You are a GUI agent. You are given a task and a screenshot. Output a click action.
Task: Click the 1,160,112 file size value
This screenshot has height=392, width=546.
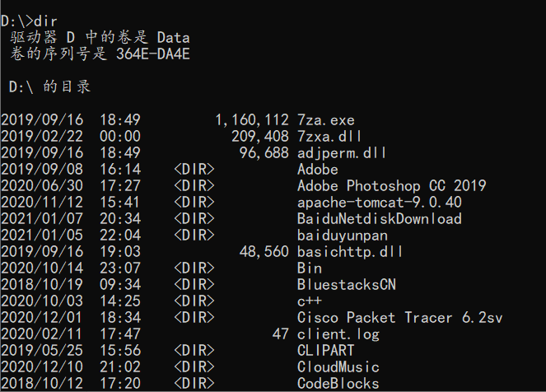click(x=252, y=119)
